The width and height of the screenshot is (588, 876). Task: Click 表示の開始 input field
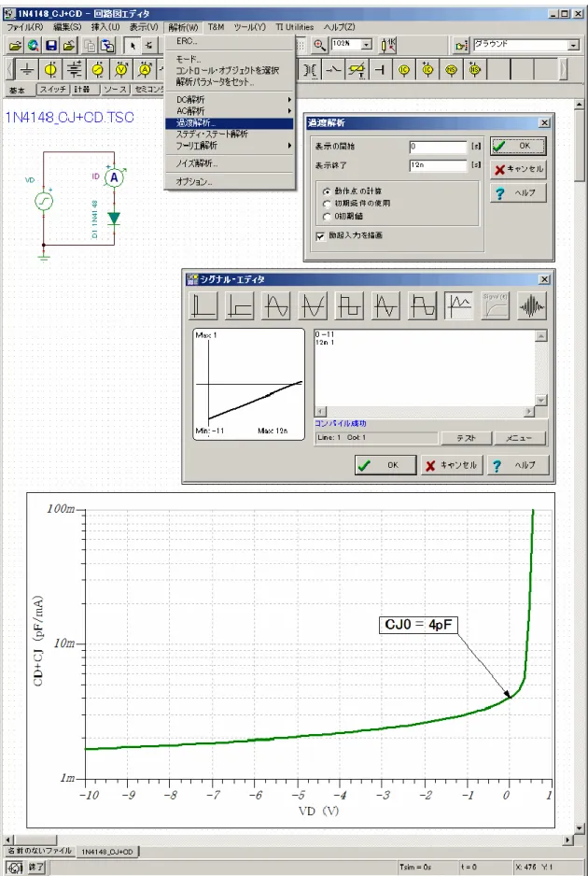click(x=438, y=147)
